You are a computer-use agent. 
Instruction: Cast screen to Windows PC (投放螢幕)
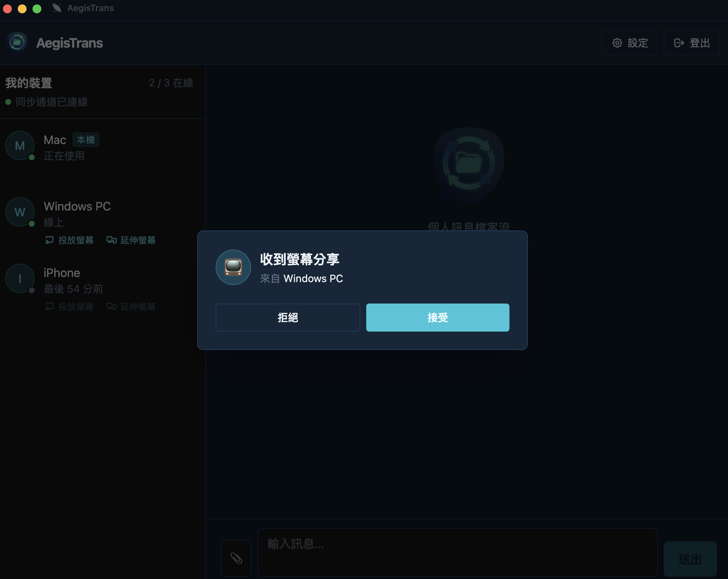coord(69,240)
